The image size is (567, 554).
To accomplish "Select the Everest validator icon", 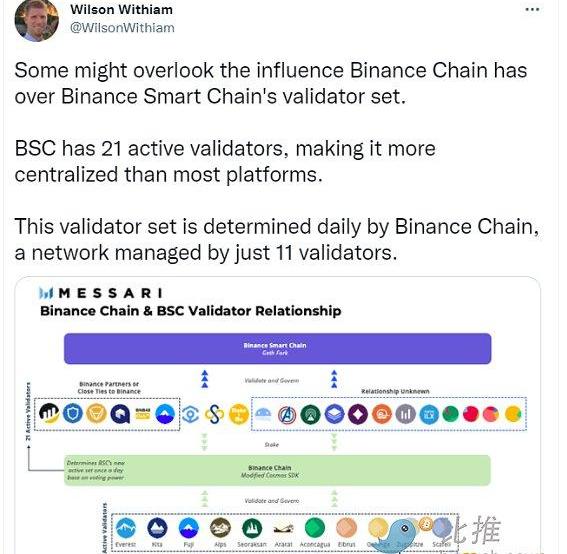I will (126, 528).
